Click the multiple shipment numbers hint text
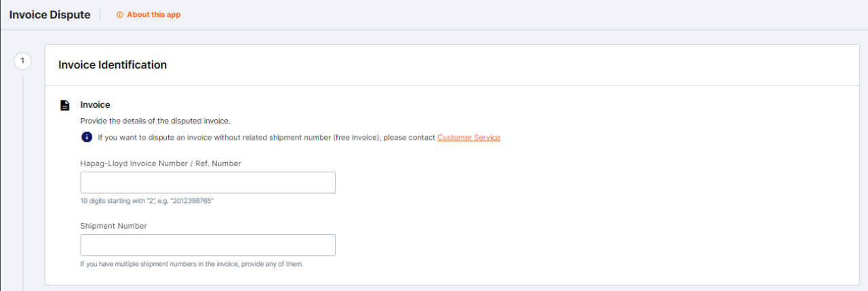 [x=191, y=264]
